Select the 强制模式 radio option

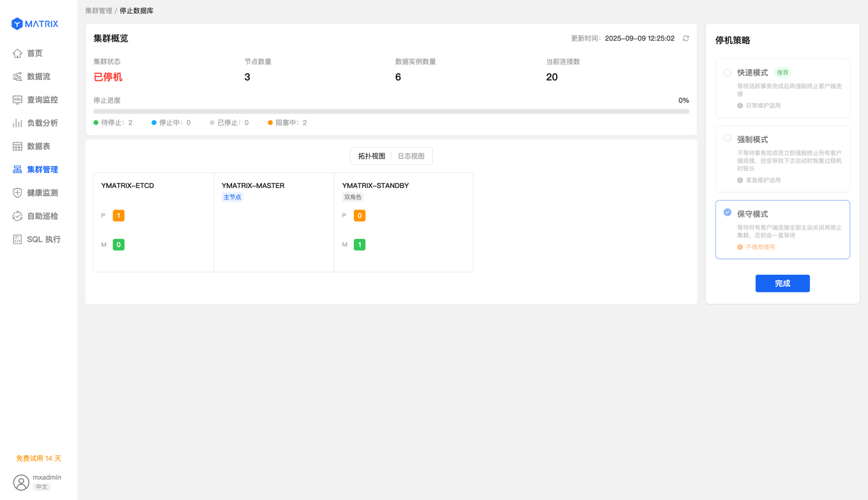point(728,138)
